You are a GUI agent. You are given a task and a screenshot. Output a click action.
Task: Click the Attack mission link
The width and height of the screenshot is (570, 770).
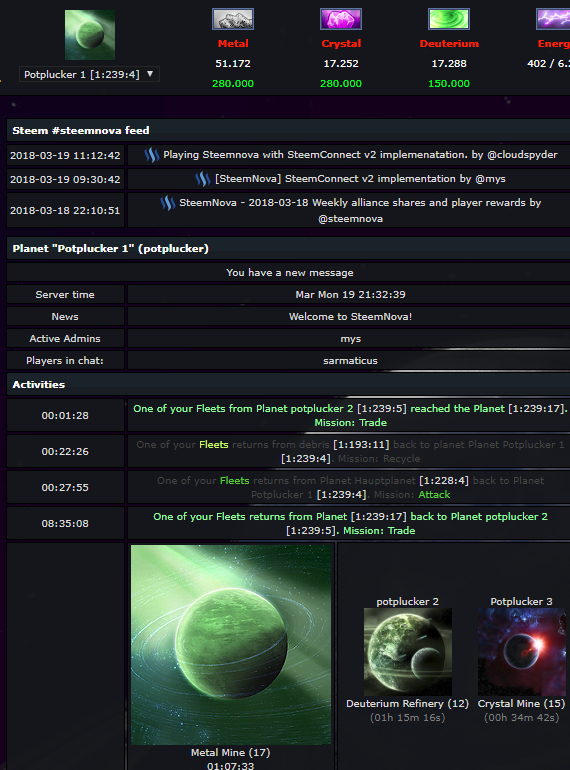pyautogui.click(x=434, y=495)
